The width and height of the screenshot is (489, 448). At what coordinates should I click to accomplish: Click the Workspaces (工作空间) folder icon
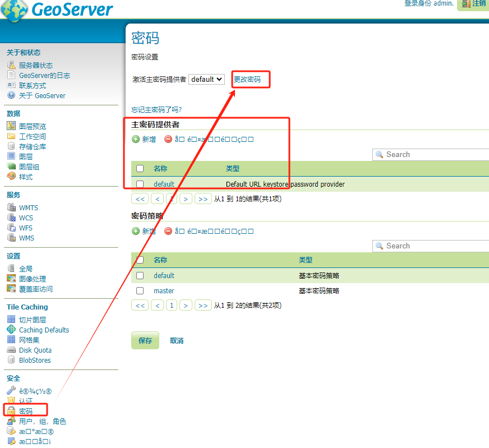[11, 136]
